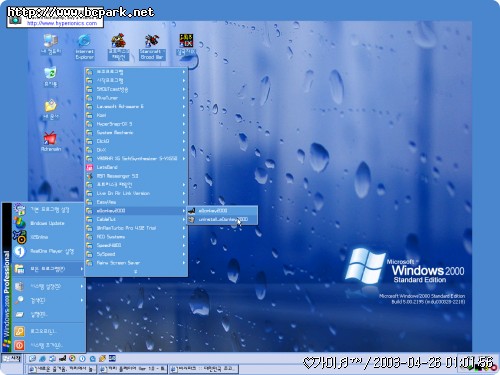Open the EasyView folder entry

point(136,202)
